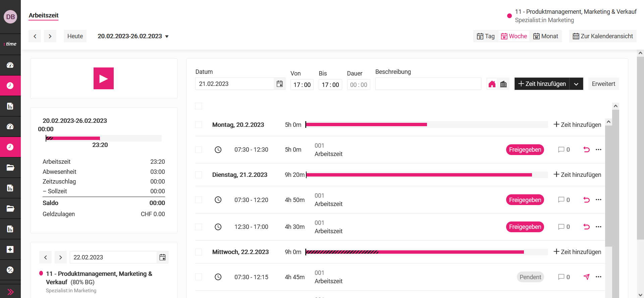644x298 pixels.
Task: Open the Datum calendar picker icon
Action: click(x=279, y=84)
